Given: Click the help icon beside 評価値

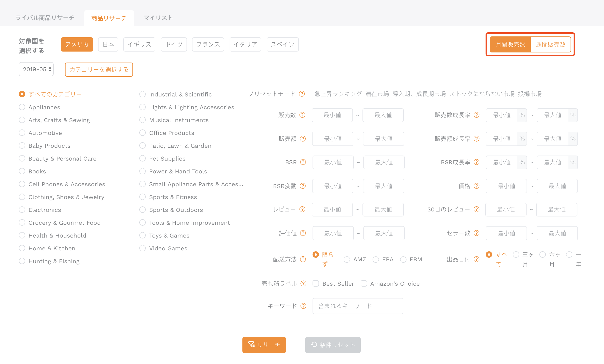Looking at the screenshot, I should (x=303, y=233).
